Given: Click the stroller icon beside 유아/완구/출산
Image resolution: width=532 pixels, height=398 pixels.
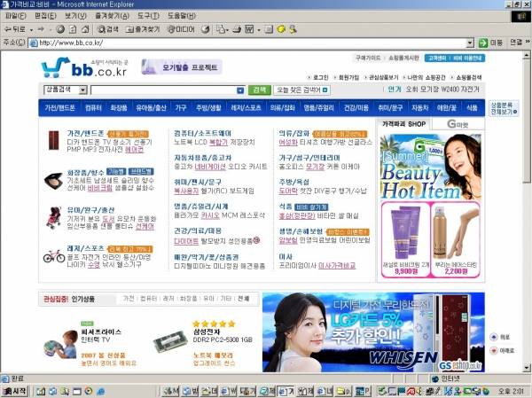Looking at the screenshot, I should 53,217.
